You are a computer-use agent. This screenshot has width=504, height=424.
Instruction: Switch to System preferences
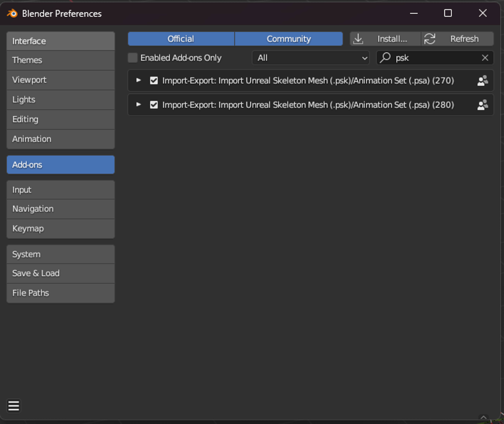[x=61, y=254]
